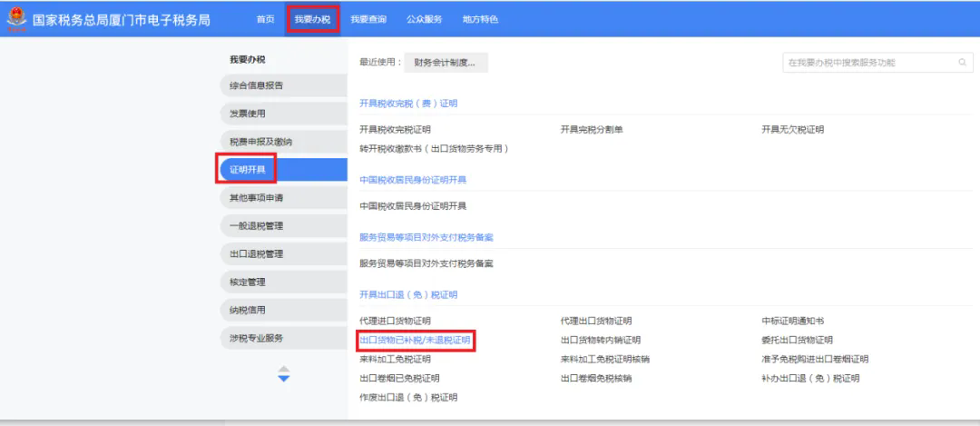Open 开具税收完税证明 link
The image size is (980, 426).
[x=395, y=130]
